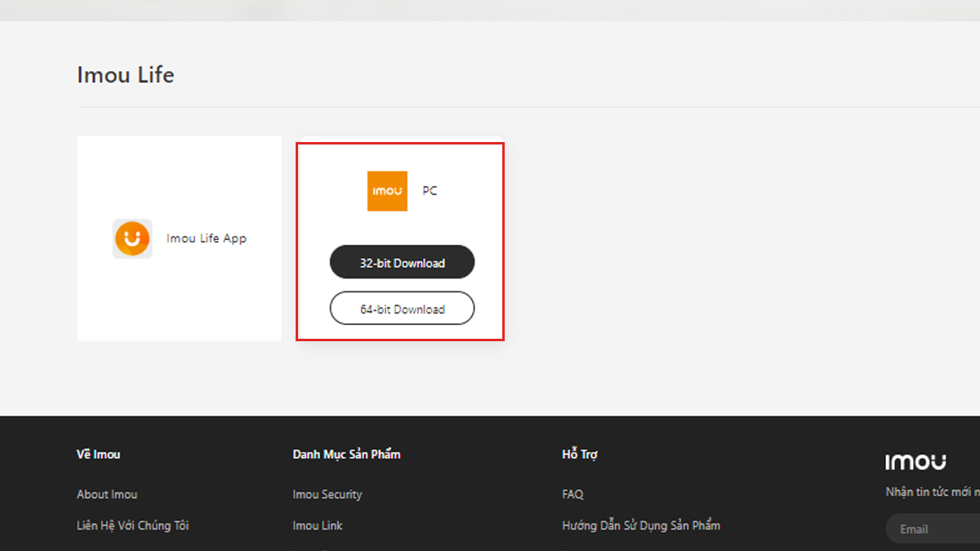Go to Imou Link product category
This screenshot has width=980, height=551.
(318, 526)
